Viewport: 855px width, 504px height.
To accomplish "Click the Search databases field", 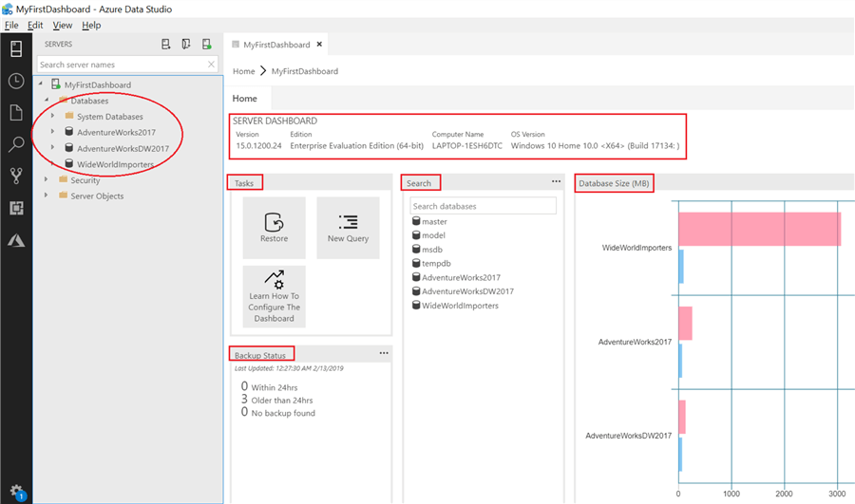I will [484, 206].
